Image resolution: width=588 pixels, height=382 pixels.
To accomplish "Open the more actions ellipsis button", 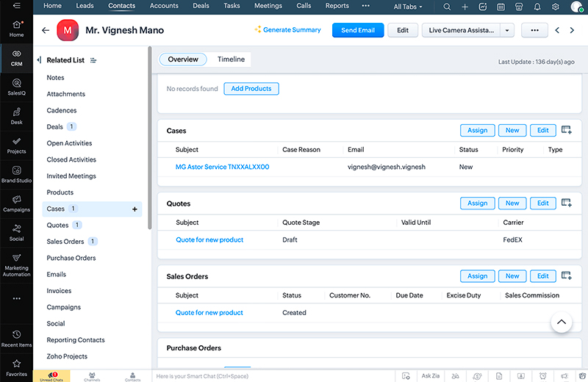I will tap(534, 30).
